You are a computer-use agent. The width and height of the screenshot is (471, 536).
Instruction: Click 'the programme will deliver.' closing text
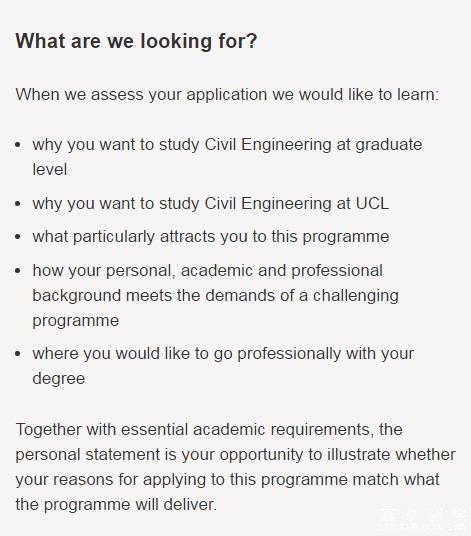[x=116, y=505]
